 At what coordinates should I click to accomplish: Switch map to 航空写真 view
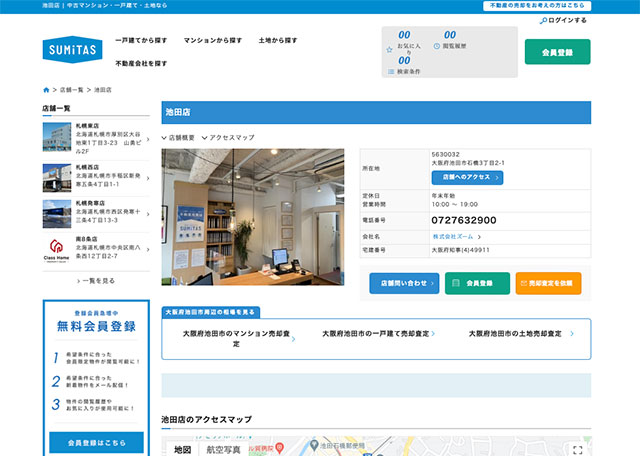point(223,449)
